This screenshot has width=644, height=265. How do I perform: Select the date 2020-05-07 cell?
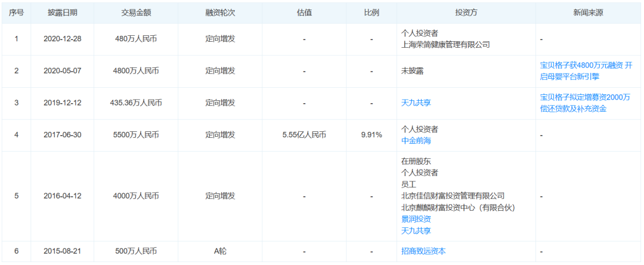pos(63,70)
